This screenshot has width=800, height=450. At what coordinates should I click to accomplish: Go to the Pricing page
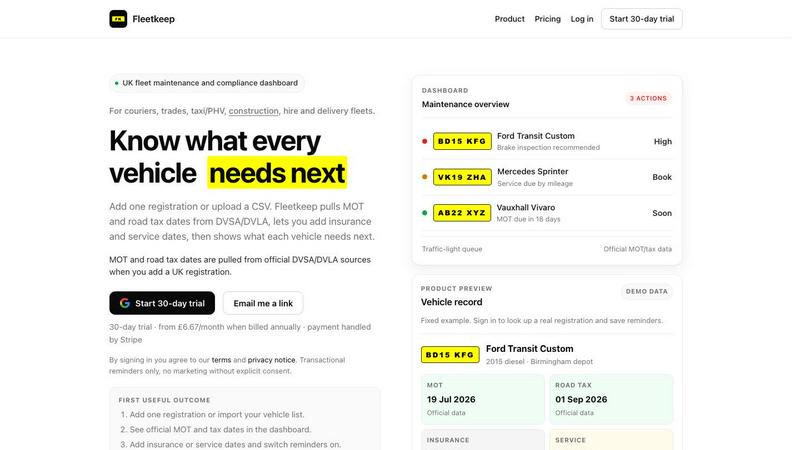pyautogui.click(x=547, y=19)
